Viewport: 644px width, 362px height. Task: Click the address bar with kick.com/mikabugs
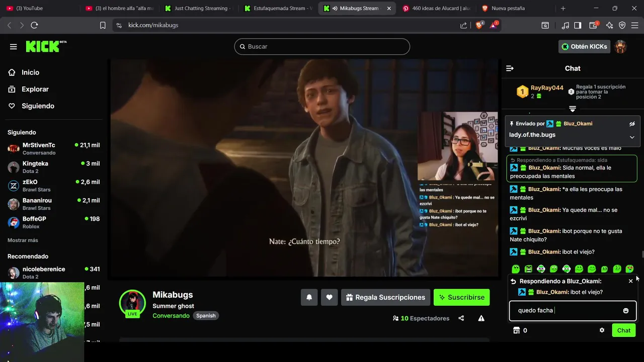tap(287, 25)
